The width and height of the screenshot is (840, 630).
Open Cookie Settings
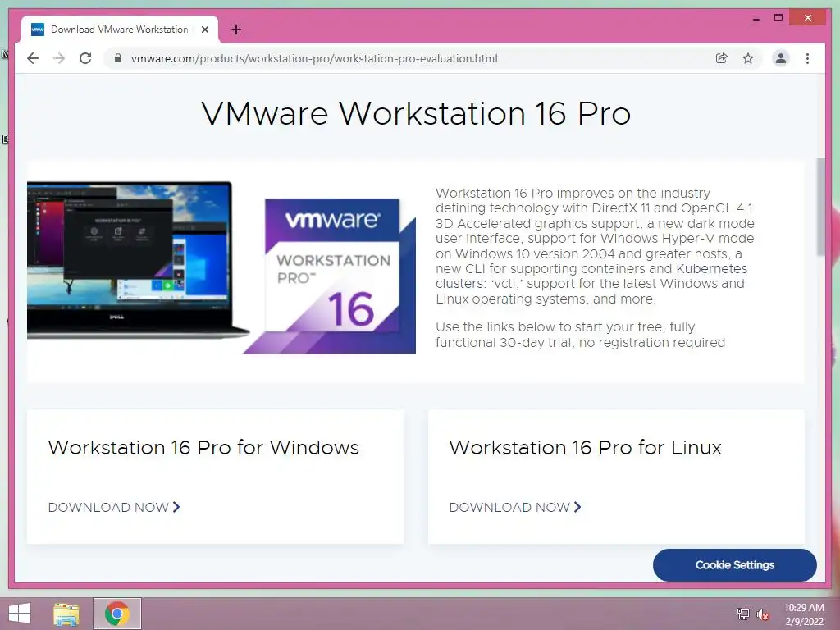(734, 564)
